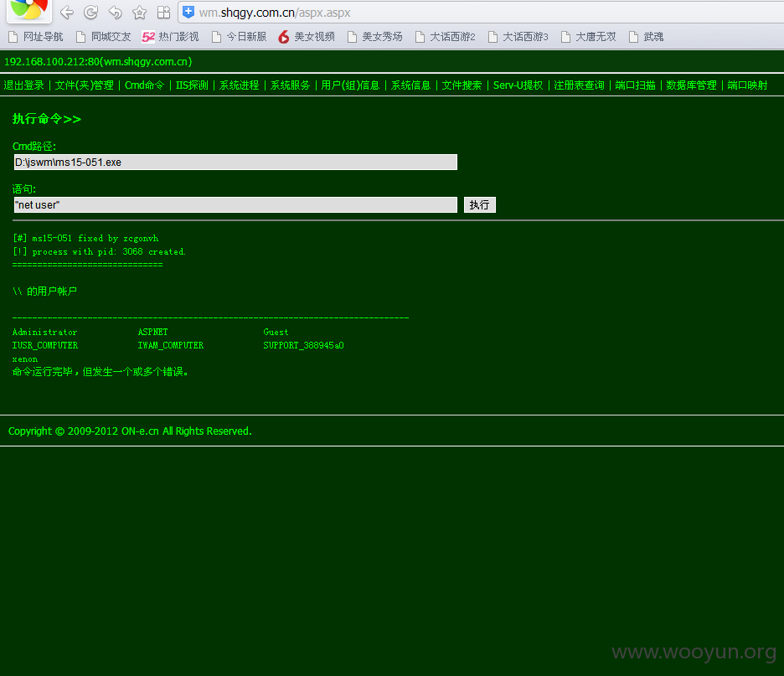The height and width of the screenshot is (676, 784).
Task: Click the 'process with pid: 3068 created' line
Action: 99,251
